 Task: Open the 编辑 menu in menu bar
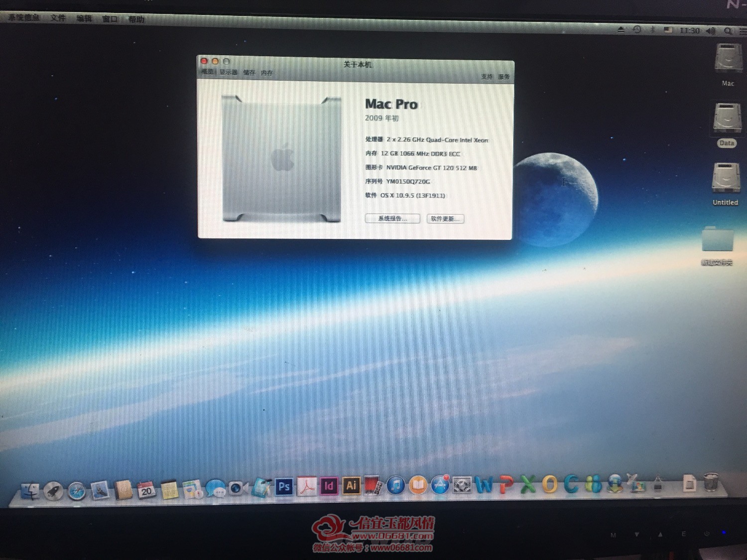[84, 18]
